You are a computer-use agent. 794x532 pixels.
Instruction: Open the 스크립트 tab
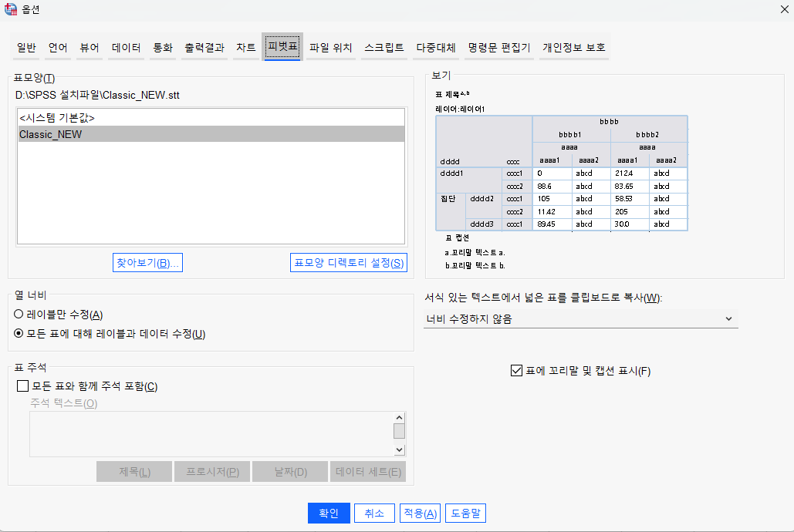click(383, 48)
